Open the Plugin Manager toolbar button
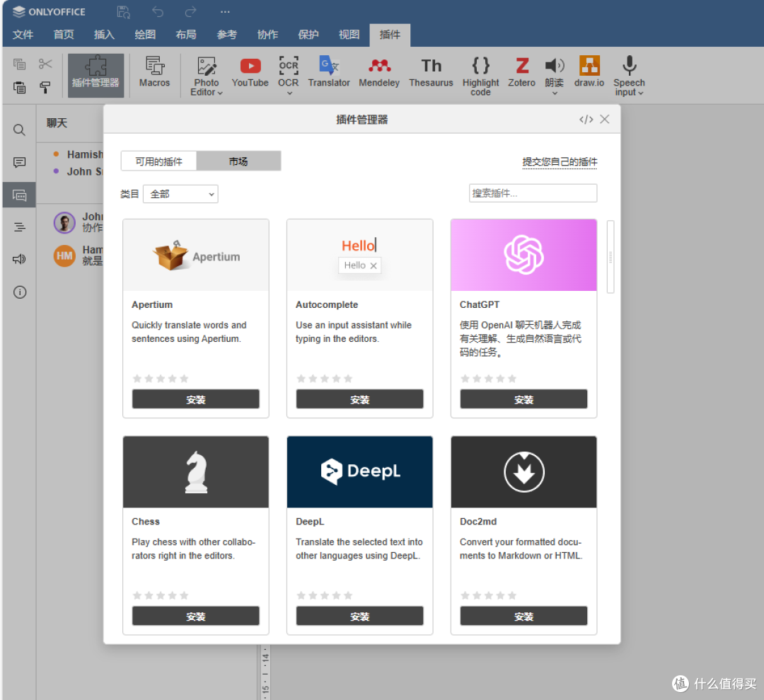This screenshot has height=700, width=764. pos(95,75)
